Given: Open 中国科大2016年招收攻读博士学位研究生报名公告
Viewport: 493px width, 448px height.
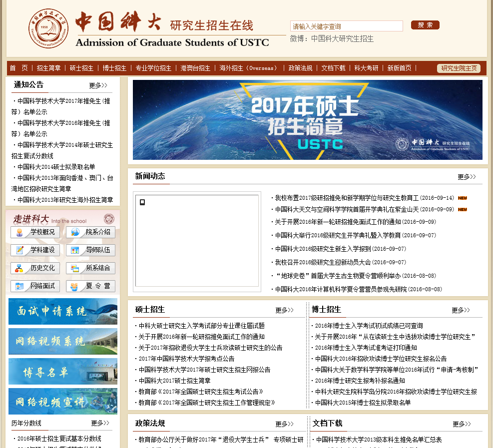Looking at the screenshot, I should (381, 359).
